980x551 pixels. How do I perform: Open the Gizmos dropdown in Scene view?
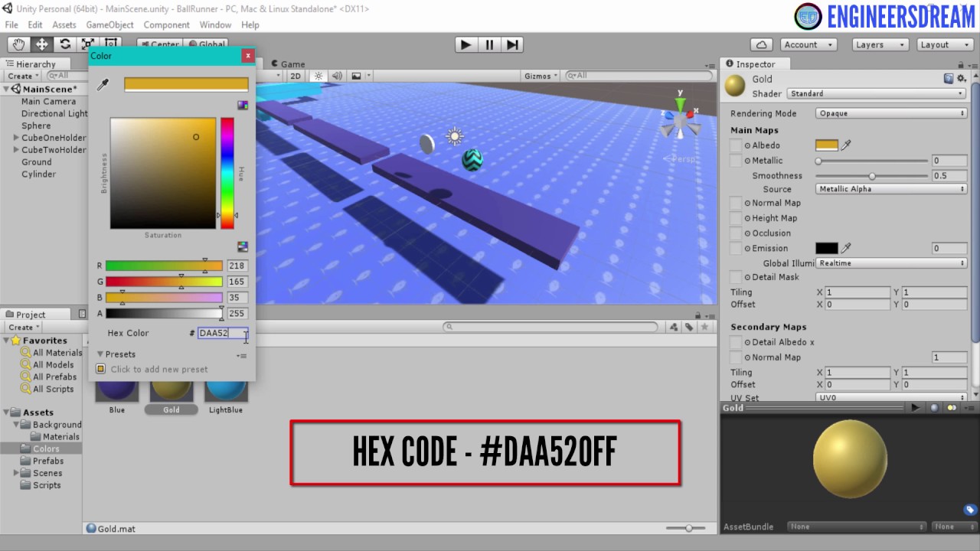click(541, 76)
